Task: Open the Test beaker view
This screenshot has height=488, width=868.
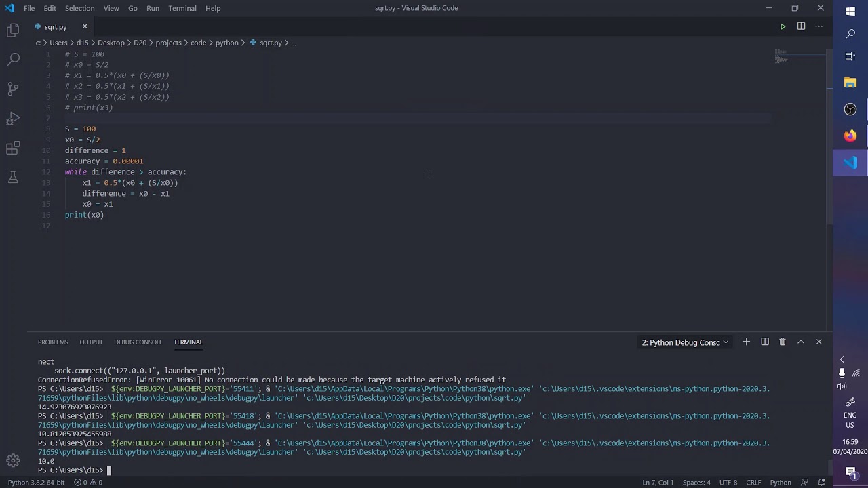Action: [x=13, y=178]
